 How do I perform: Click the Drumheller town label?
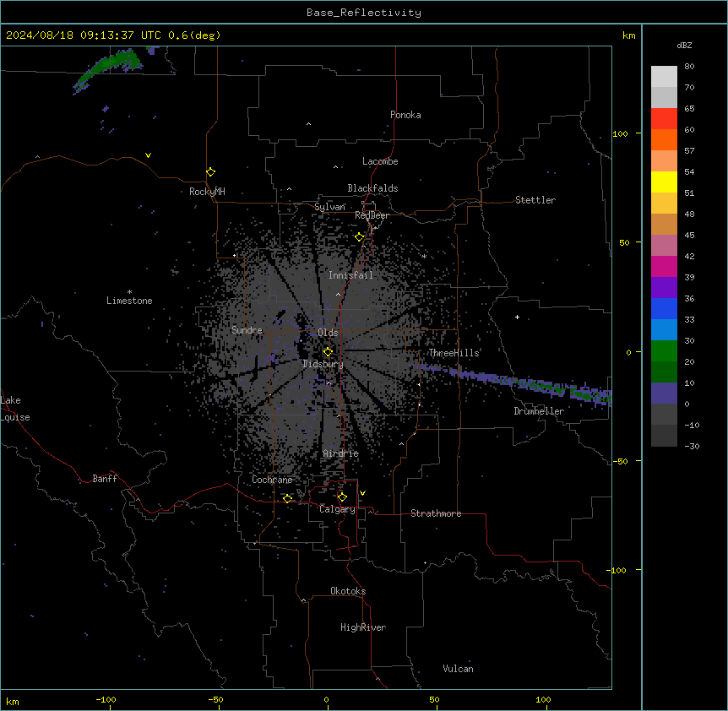click(x=539, y=411)
